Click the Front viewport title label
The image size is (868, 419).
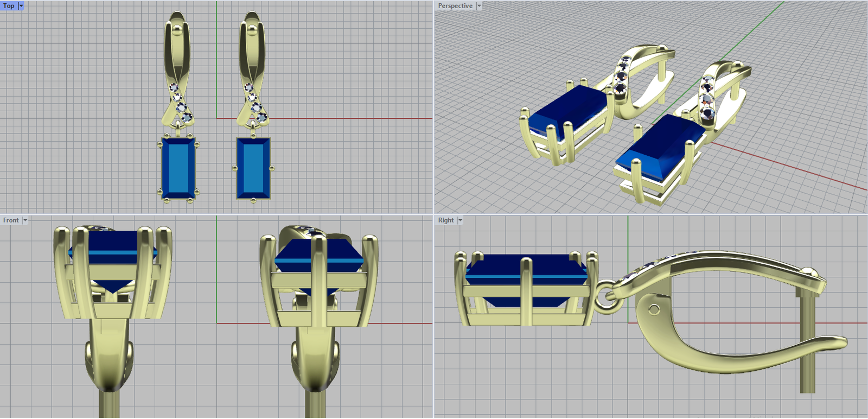coord(11,220)
